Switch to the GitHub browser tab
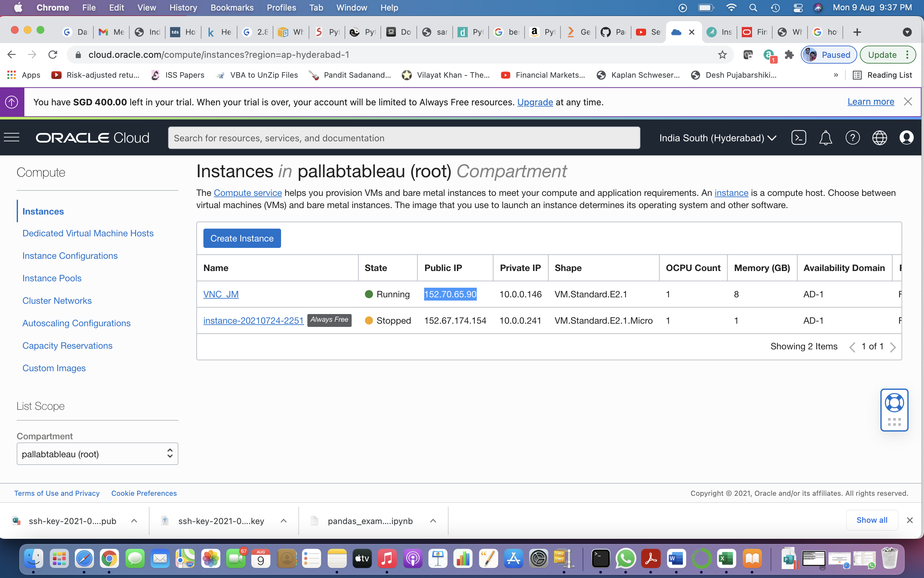924x578 pixels. click(x=613, y=32)
